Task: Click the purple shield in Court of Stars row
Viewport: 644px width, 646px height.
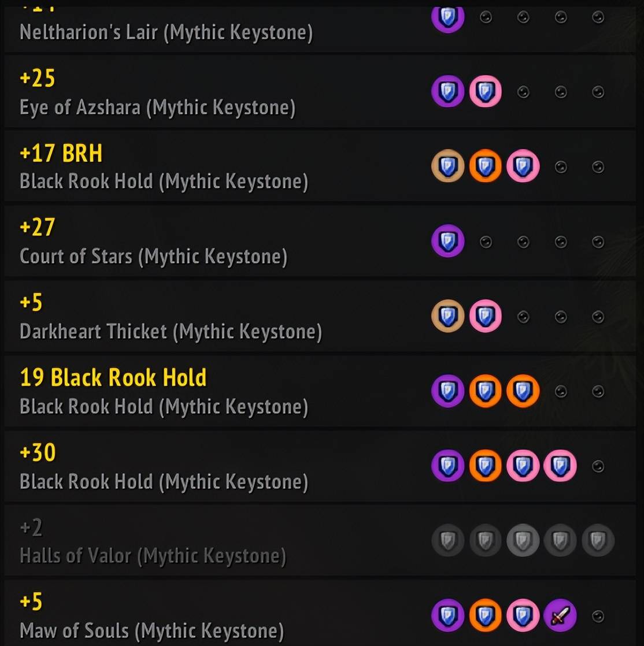Action: point(447,241)
